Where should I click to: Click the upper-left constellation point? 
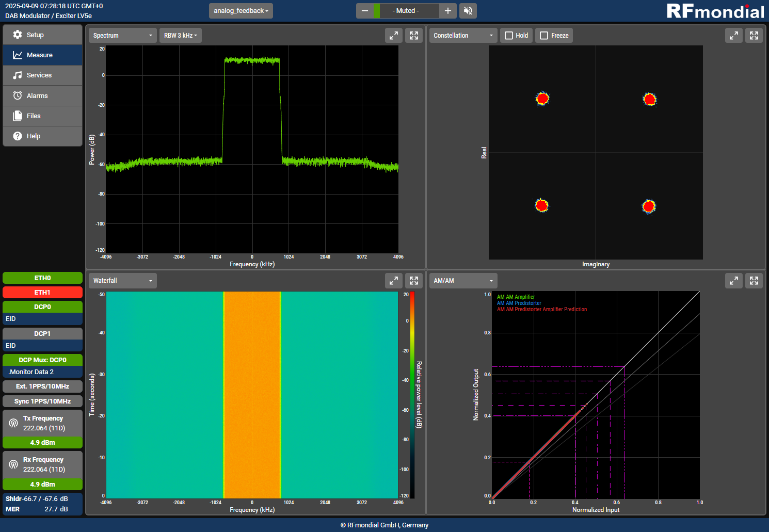tap(542, 99)
